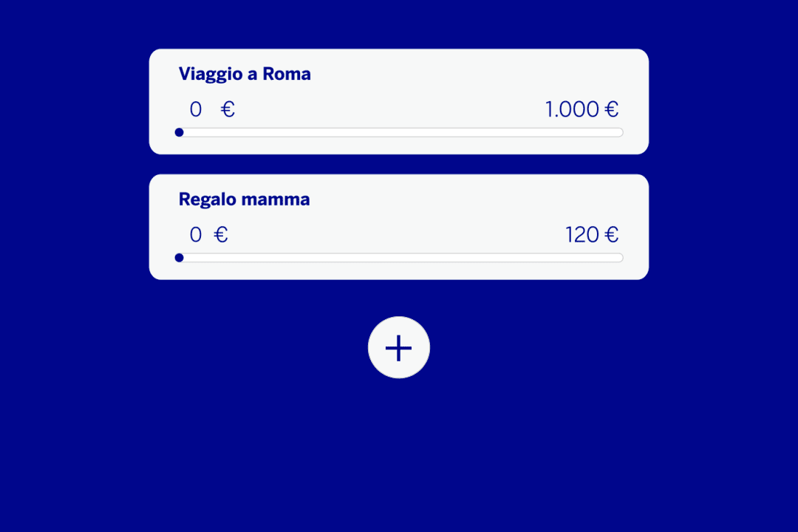798x532 pixels.
Task: Click the right end of Viaggio a Roma's track
Action: [x=619, y=132]
